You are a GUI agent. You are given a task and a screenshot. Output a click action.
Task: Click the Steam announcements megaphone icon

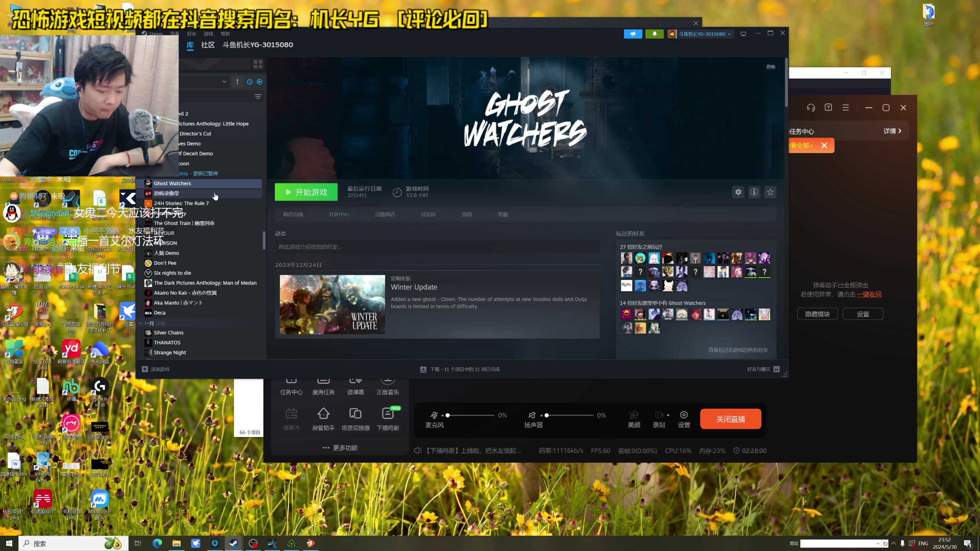point(633,34)
